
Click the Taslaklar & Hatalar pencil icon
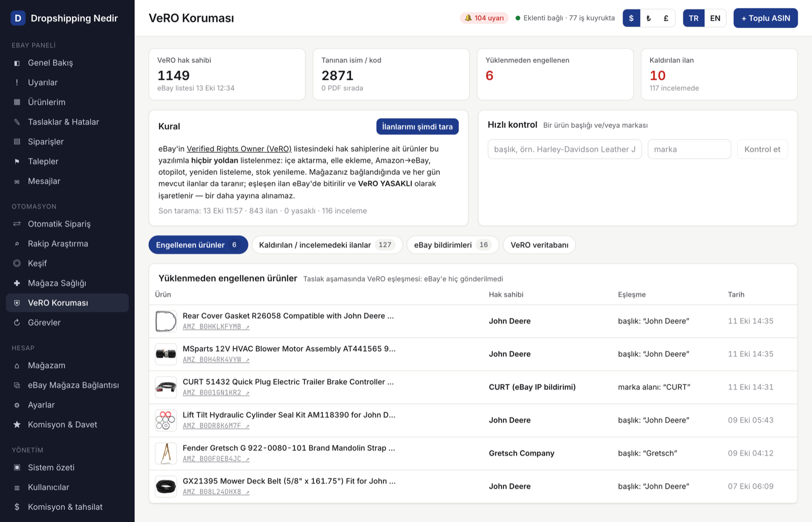point(17,122)
